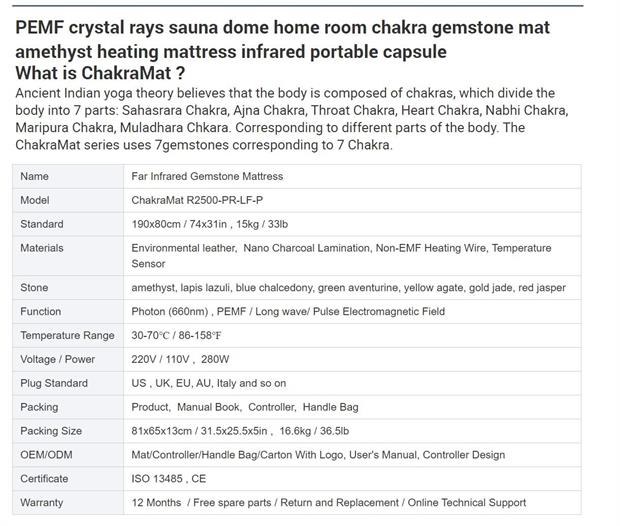Select the Environmental leather materials text
Viewport: 620px width, 526px height.
tap(341, 256)
